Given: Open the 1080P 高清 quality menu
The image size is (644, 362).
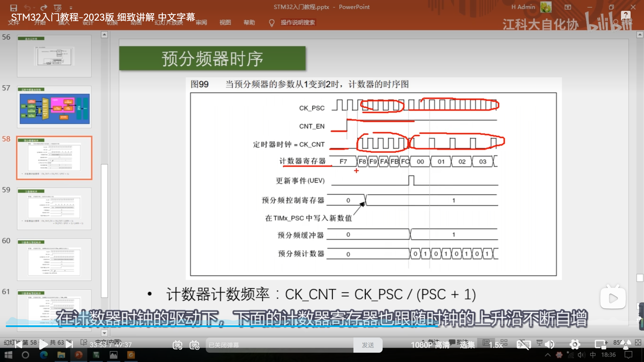Looking at the screenshot, I should pyautogui.click(x=430, y=345).
